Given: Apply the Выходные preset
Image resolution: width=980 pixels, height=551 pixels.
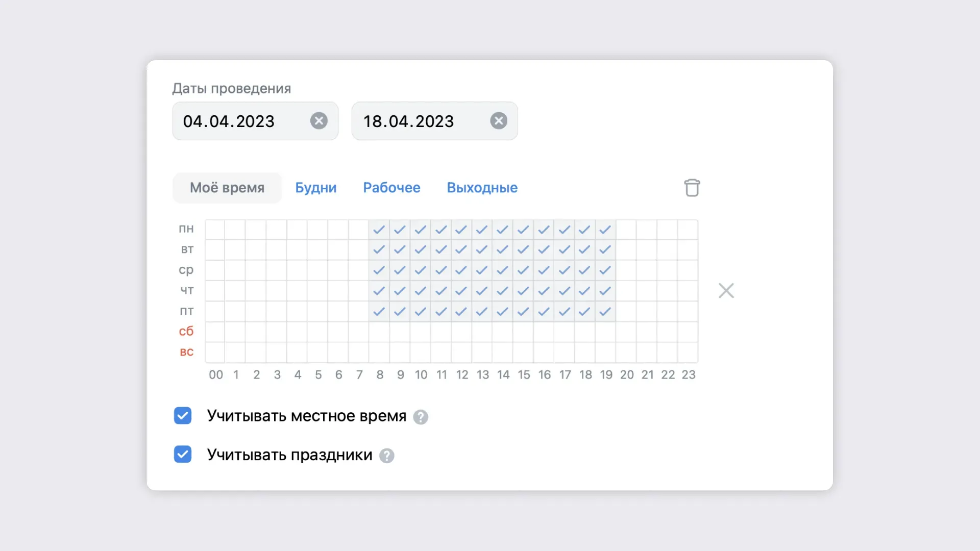Looking at the screenshot, I should pos(482,188).
